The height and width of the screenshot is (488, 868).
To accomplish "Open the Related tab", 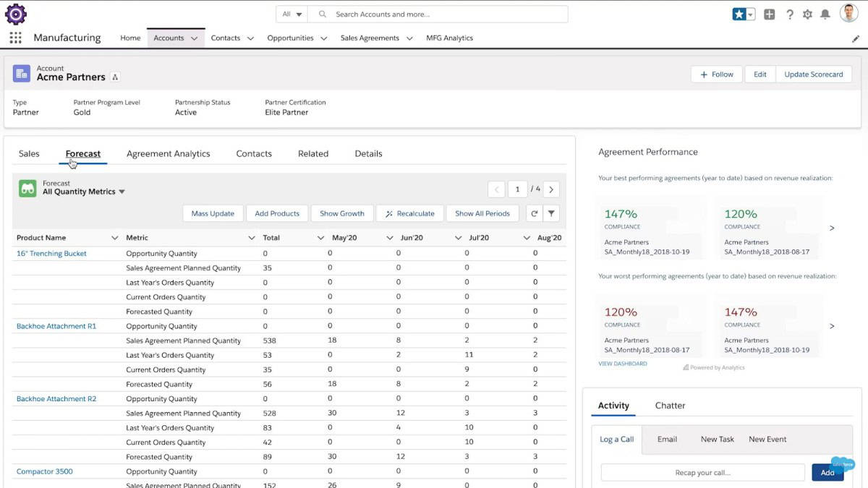I will point(313,153).
